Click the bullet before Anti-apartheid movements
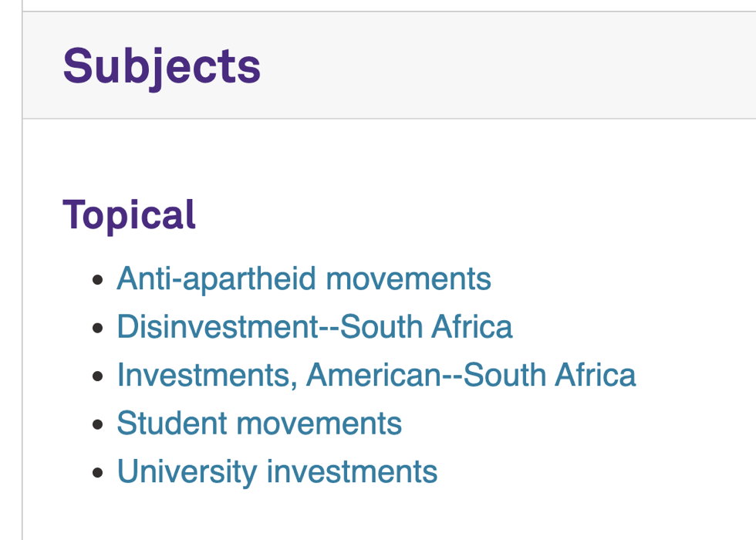The height and width of the screenshot is (540, 756). [97, 280]
